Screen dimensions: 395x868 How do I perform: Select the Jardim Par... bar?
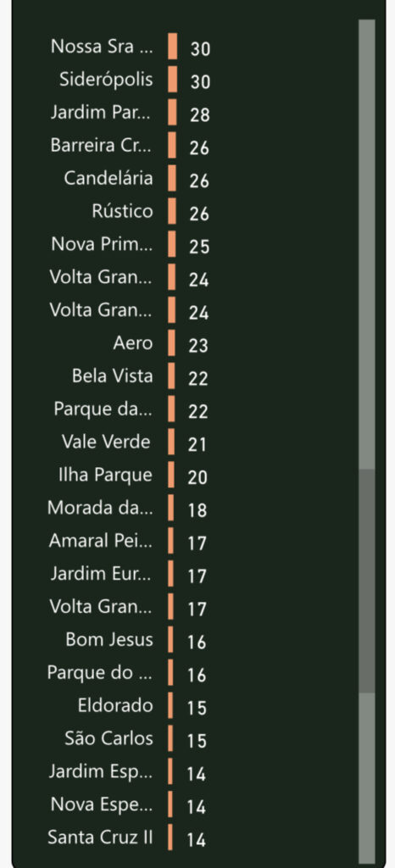coord(173,113)
